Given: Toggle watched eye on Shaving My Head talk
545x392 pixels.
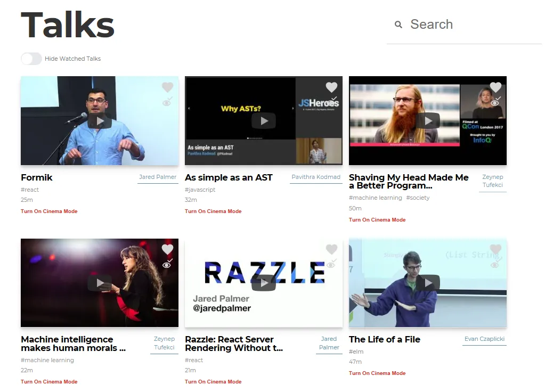Looking at the screenshot, I should (x=495, y=102).
